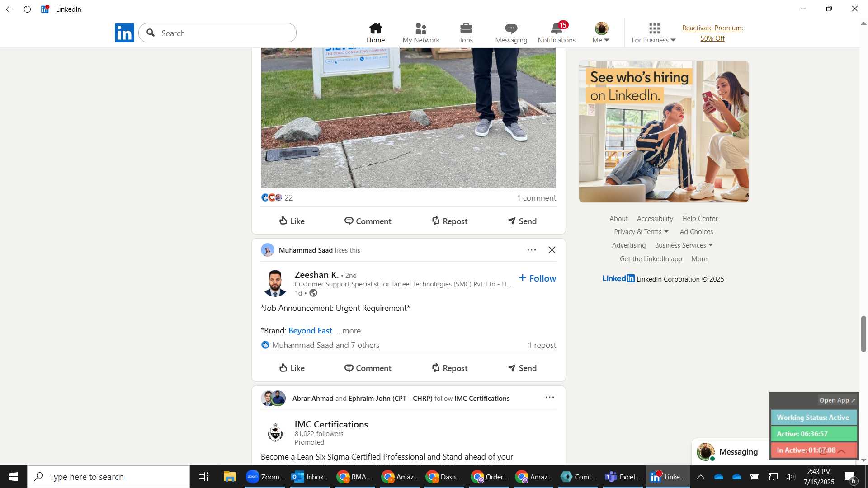Open My Network tab

(421, 33)
